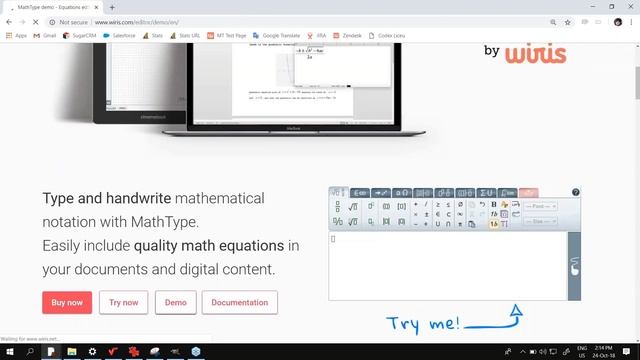The width and height of the screenshot is (640, 360).
Task: Insert a subscript template
Action: [371, 222]
